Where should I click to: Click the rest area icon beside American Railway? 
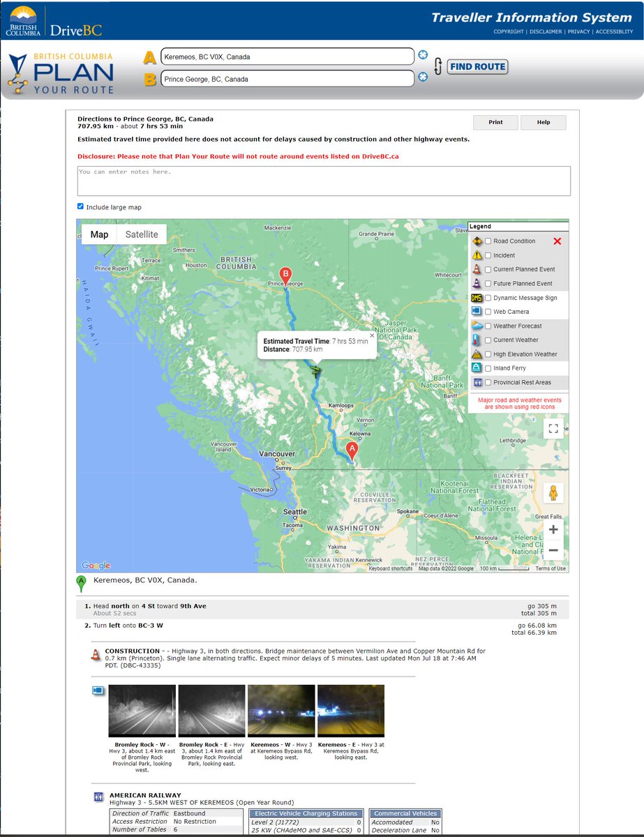(x=98, y=797)
